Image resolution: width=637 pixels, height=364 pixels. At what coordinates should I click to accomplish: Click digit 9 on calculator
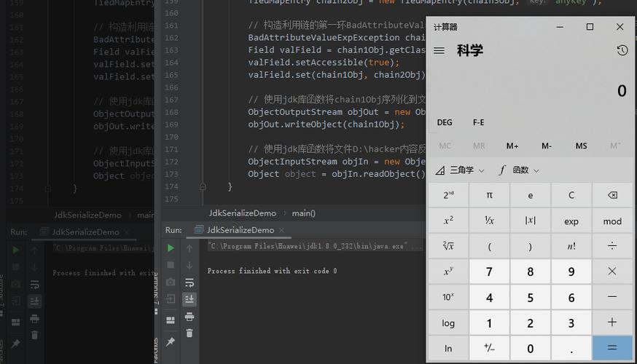pos(571,272)
